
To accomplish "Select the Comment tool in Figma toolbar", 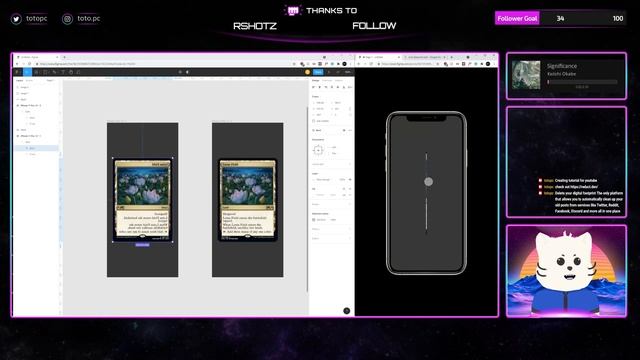I will [x=78, y=72].
